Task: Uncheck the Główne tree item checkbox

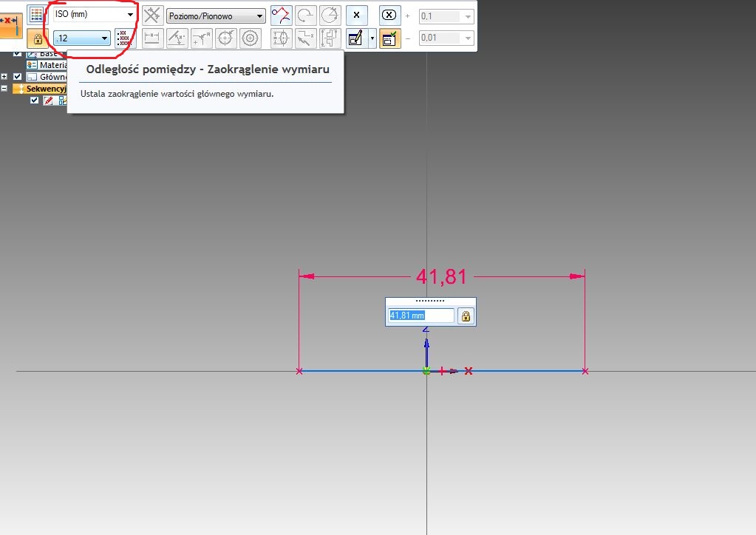Action: [17, 76]
